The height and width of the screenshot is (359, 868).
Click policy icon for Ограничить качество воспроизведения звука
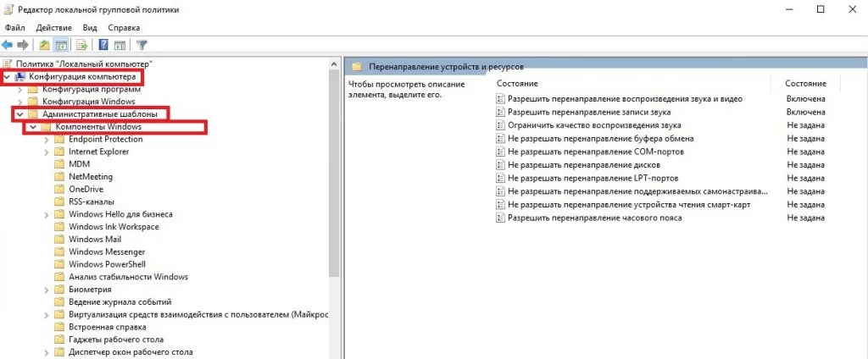[500, 125]
